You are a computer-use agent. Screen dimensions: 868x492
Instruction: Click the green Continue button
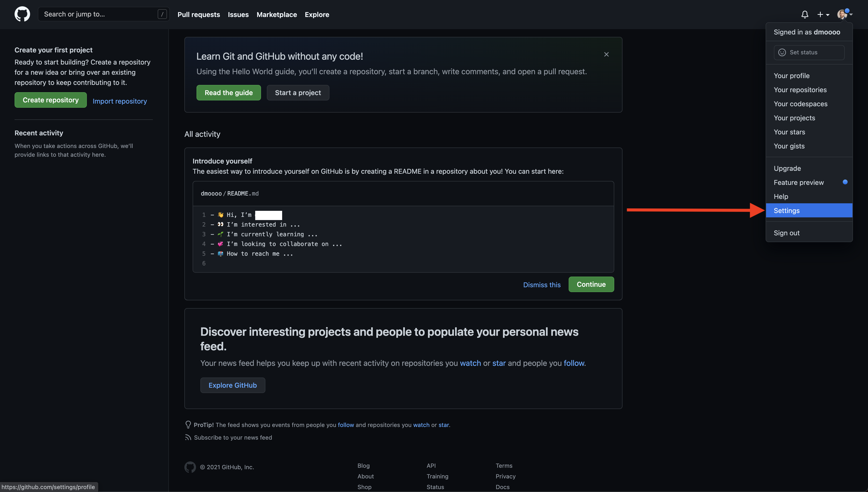pyautogui.click(x=591, y=285)
